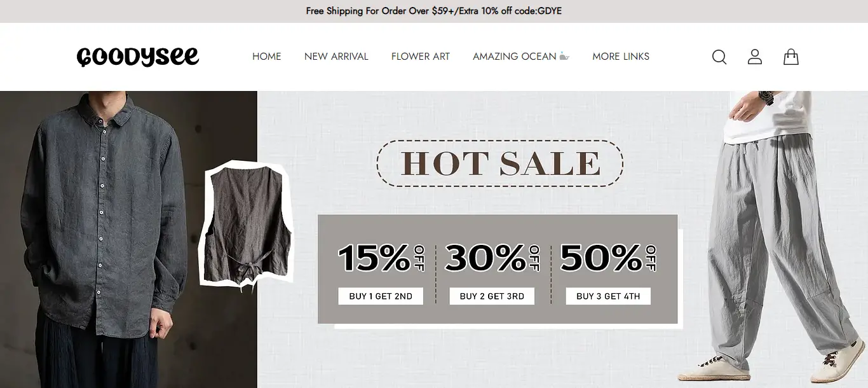Click the BUY 2 GET 3RD button

(492, 296)
